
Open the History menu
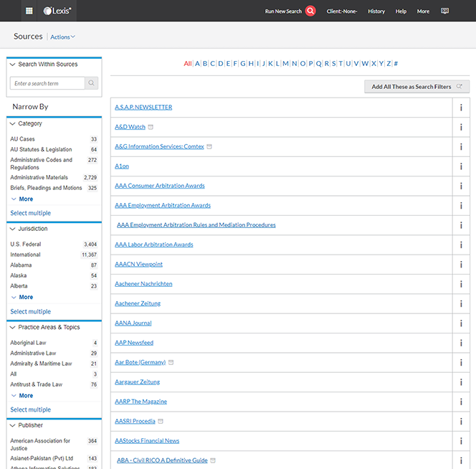[x=376, y=11]
